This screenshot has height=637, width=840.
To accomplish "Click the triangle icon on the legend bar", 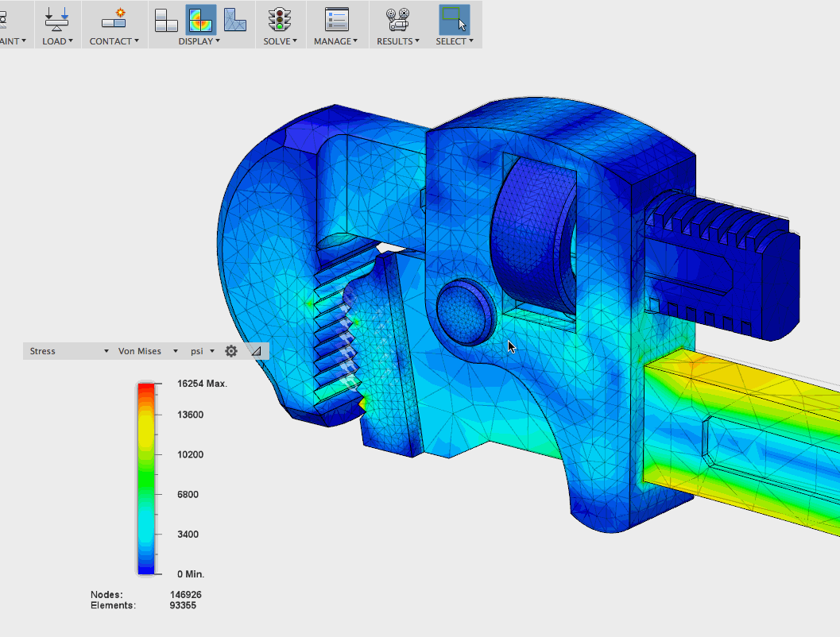I will coord(255,351).
